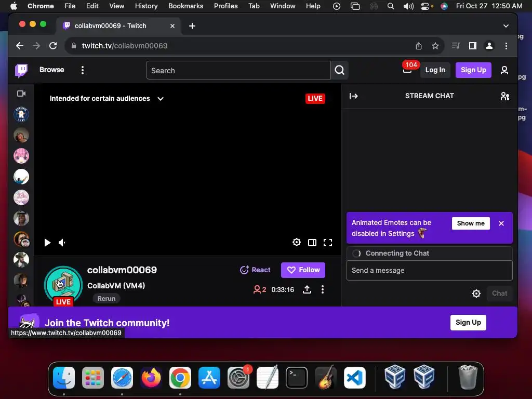Open Chrome media controls icon
532x399 pixels.
pyautogui.click(x=456, y=46)
